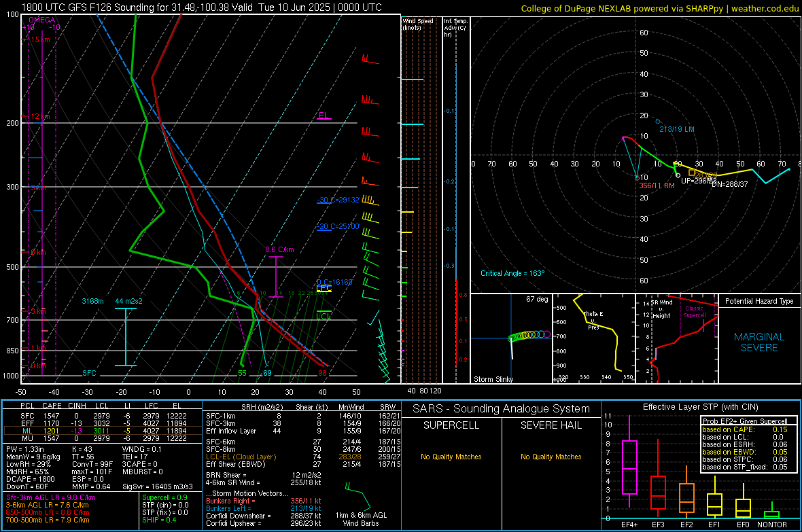The height and width of the screenshot is (532, 802).
Task: Click the 'Effective Layer STP (with CIN)' title
Action: click(700, 407)
